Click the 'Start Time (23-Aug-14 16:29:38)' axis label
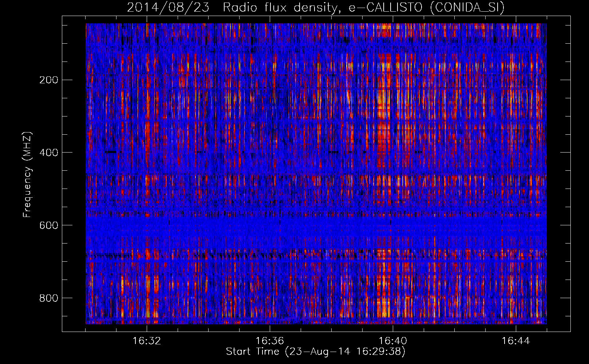This screenshot has width=589, height=364. coord(316,352)
